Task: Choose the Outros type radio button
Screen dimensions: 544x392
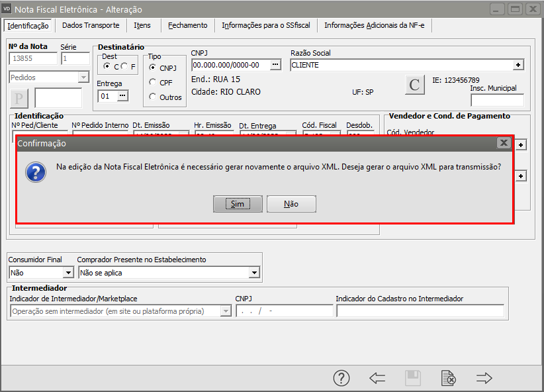Action: click(x=153, y=97)
